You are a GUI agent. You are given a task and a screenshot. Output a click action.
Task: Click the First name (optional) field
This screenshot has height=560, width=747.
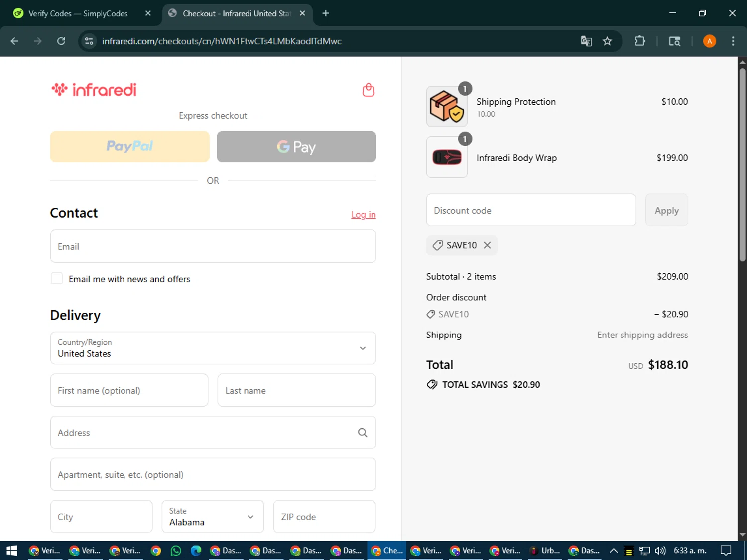[129, 390]
